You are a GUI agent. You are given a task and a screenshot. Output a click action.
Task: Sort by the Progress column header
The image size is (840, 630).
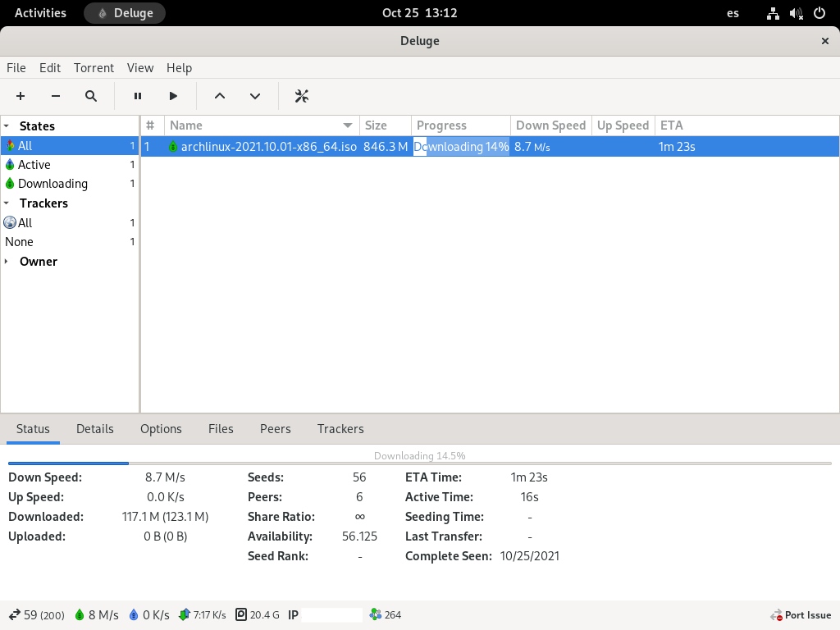[461, 126]
